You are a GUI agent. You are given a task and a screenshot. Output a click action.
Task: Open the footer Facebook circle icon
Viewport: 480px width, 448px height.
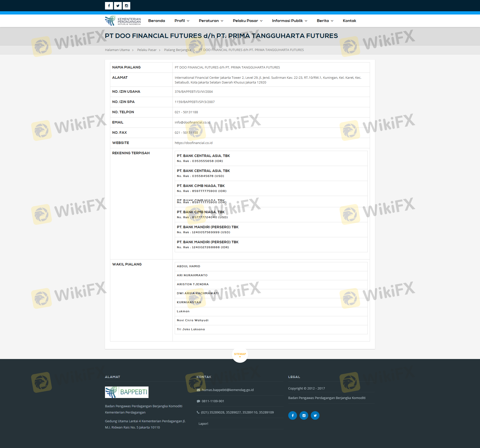pos(292,415)
